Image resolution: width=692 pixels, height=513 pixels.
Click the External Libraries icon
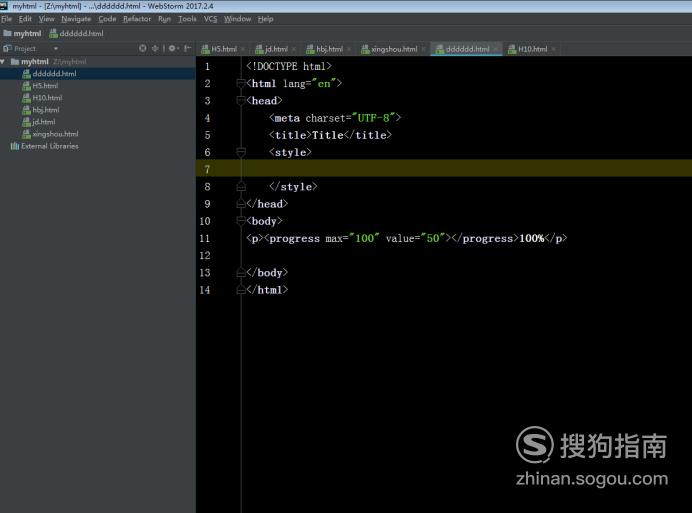coord(15,146)
